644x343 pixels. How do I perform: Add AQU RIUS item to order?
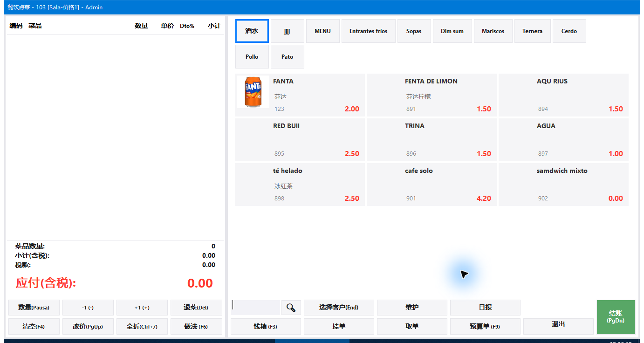(x=563, y=95)
